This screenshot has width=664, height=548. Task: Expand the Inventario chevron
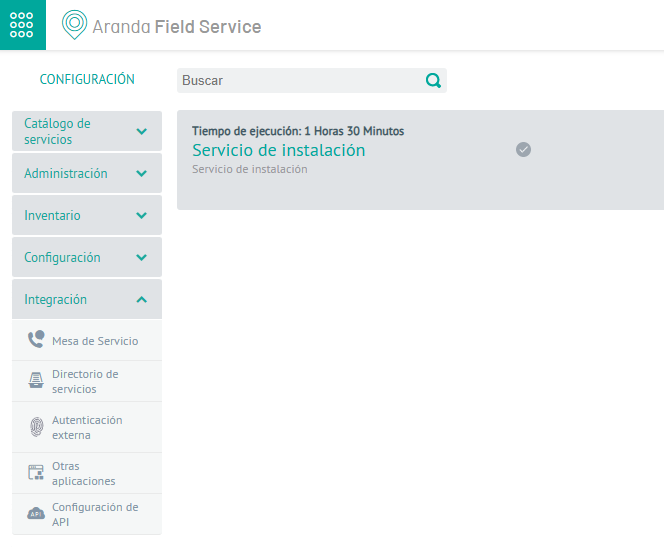pyautogui.click(x=142, y=215)
